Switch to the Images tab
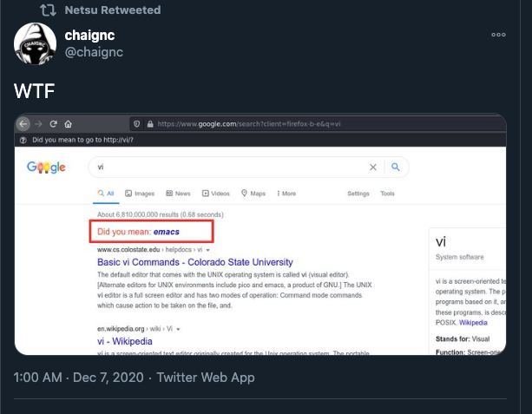Viewport: 532px width, 414px height. click(x=140, y=194)
